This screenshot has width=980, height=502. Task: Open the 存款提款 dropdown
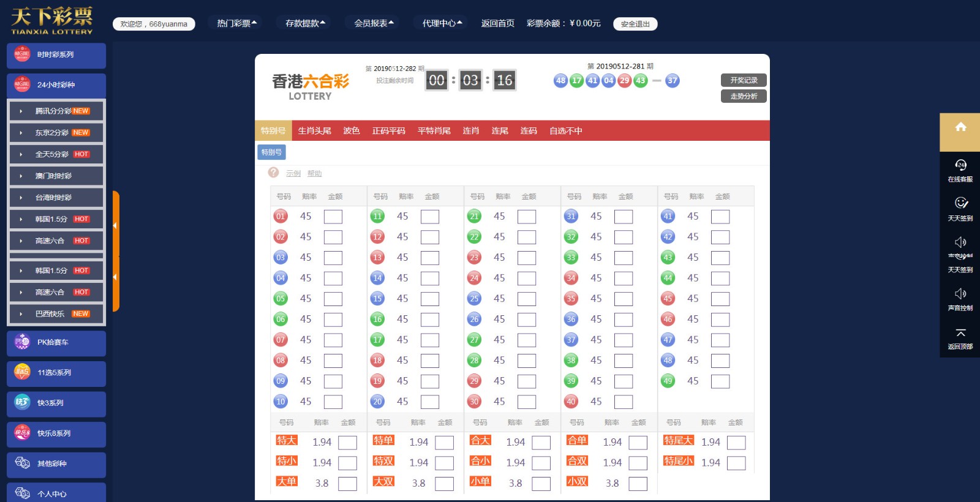coord(305,23)
